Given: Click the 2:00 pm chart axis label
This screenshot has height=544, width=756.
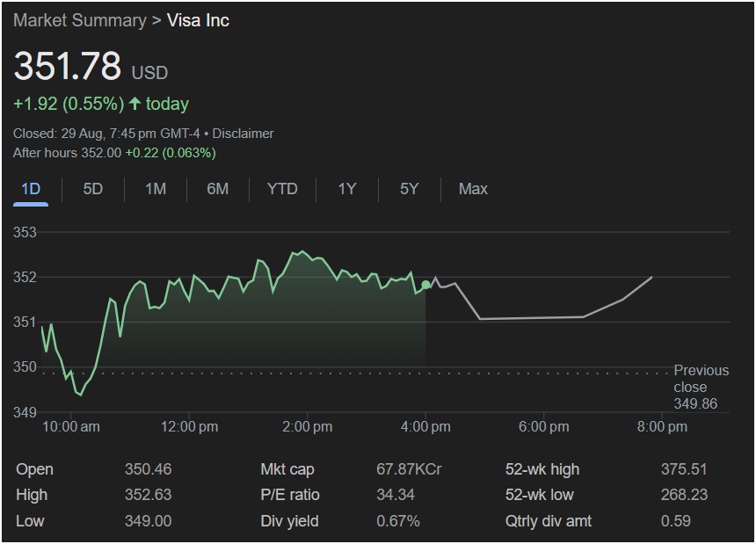Looking at the screenshot, I should [307, 427].
